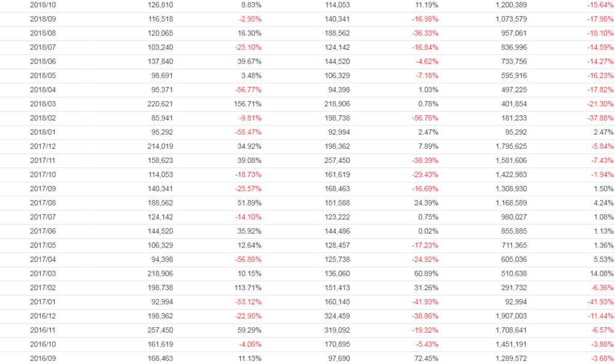Image resolution: width=615 pixels, height=364 pixels.
Task: Click the 2017/12 date cell
Action: (x=42, y=147)
